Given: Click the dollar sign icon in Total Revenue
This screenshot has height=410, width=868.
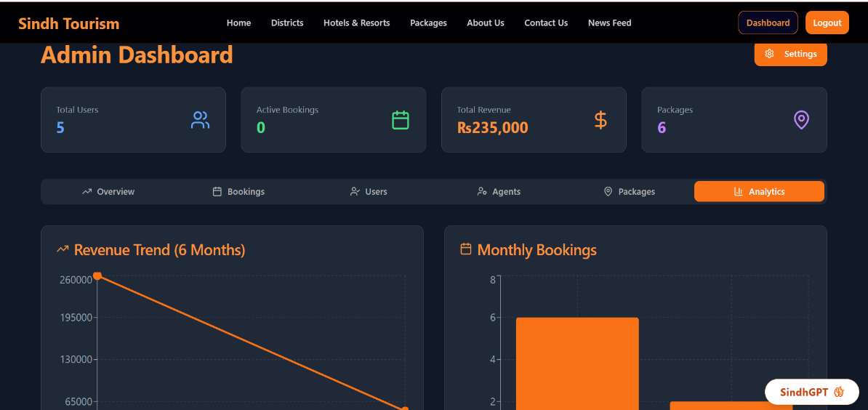Looking at the screenshot, I should pos(600,120).
